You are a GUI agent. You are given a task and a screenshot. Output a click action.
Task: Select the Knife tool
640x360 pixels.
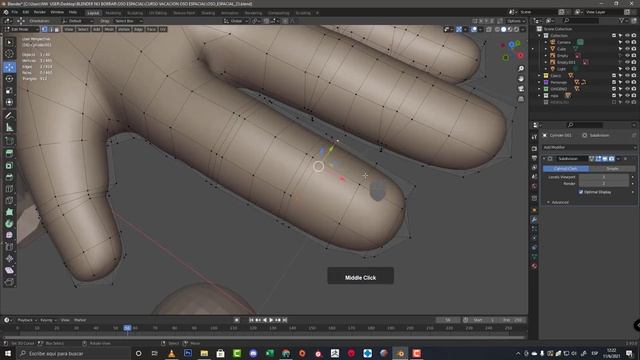point(9,200)
